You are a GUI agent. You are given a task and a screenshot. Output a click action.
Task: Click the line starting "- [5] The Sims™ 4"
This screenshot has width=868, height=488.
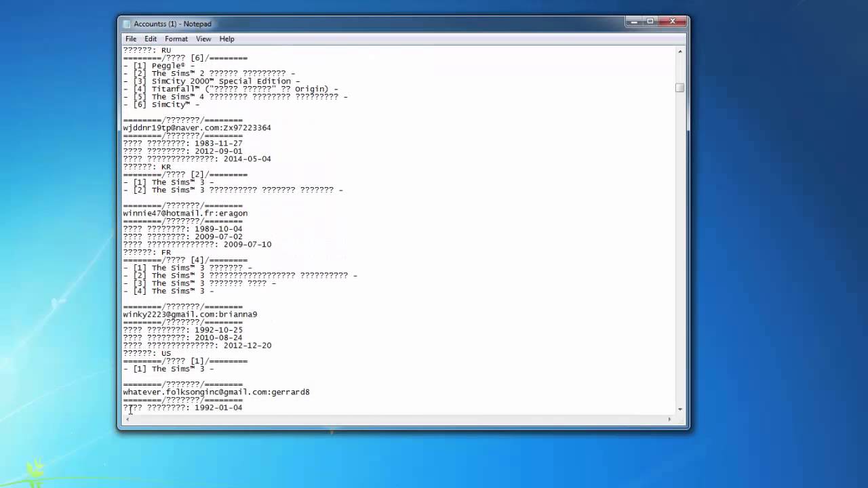[x=235, y=97]
